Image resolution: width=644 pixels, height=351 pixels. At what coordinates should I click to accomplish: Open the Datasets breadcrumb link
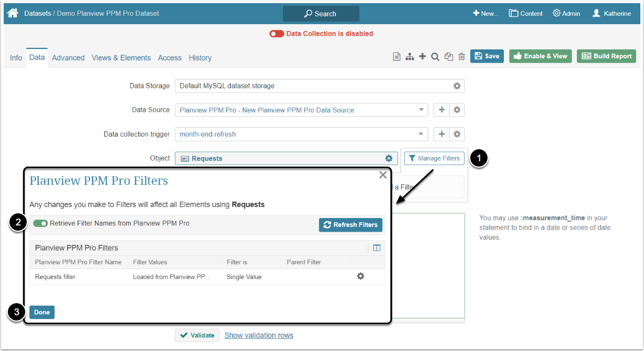(x=37, y=13)
